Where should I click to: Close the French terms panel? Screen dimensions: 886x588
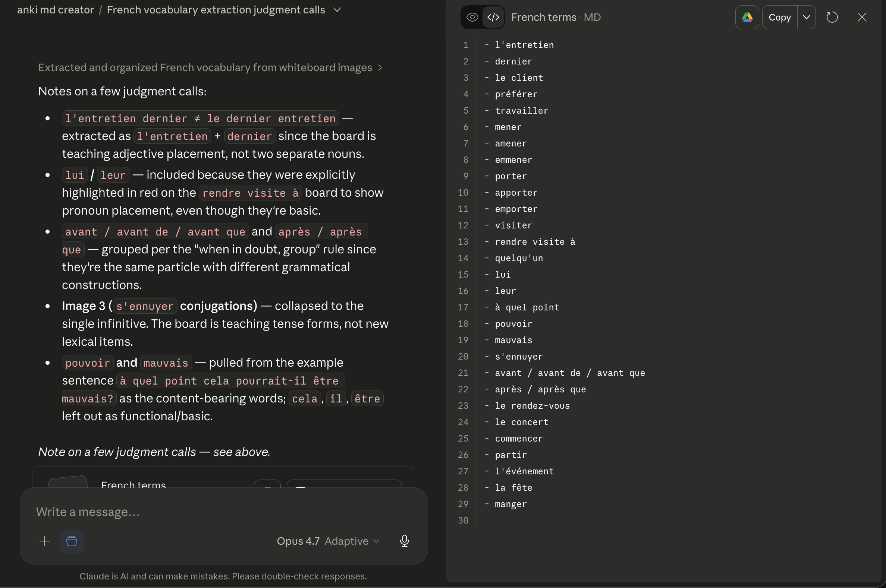862,17
